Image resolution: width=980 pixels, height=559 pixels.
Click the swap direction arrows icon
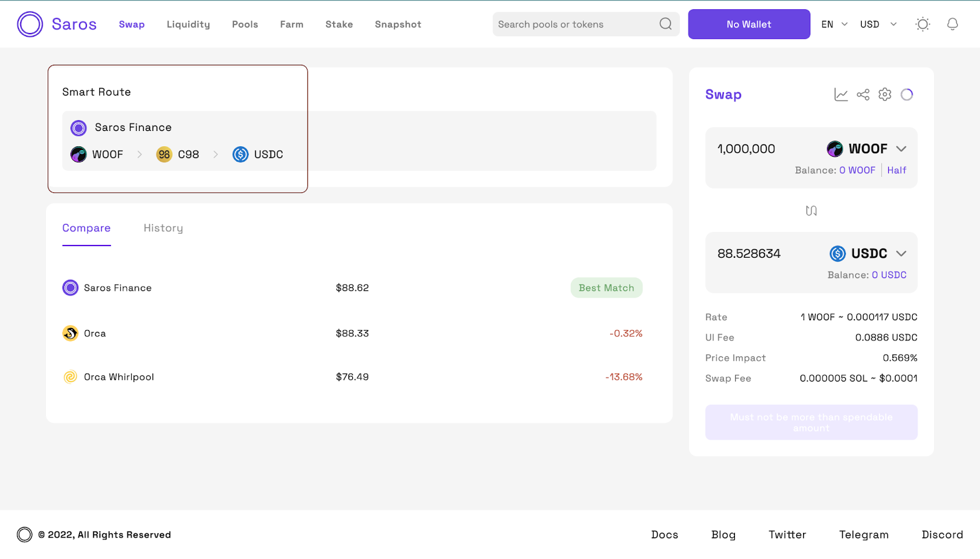tap(812, 211)
